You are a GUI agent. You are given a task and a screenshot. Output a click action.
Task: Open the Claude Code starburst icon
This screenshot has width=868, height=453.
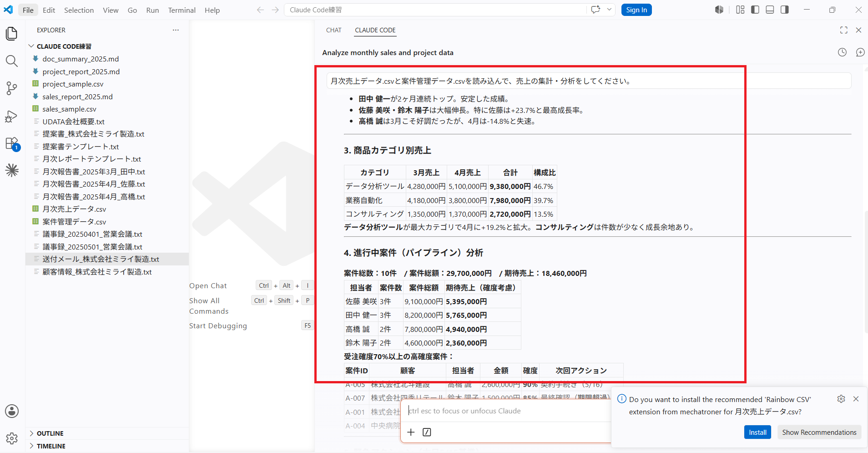pos(12,170)
